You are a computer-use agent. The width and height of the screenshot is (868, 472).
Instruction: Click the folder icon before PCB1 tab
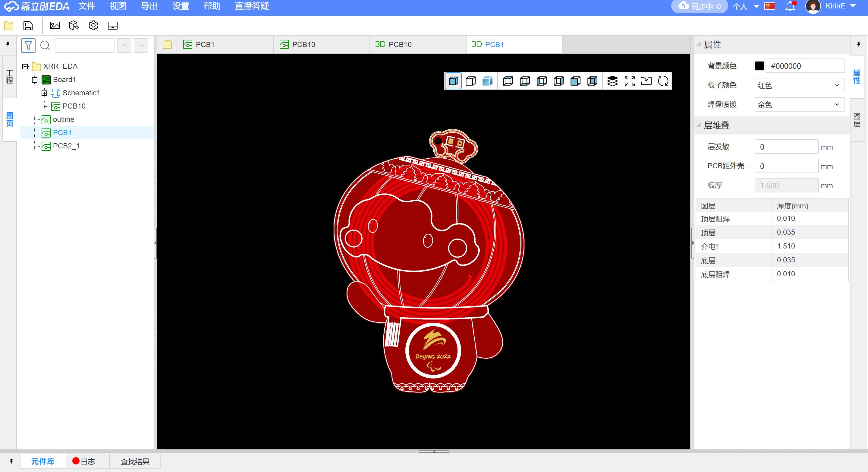167,45
